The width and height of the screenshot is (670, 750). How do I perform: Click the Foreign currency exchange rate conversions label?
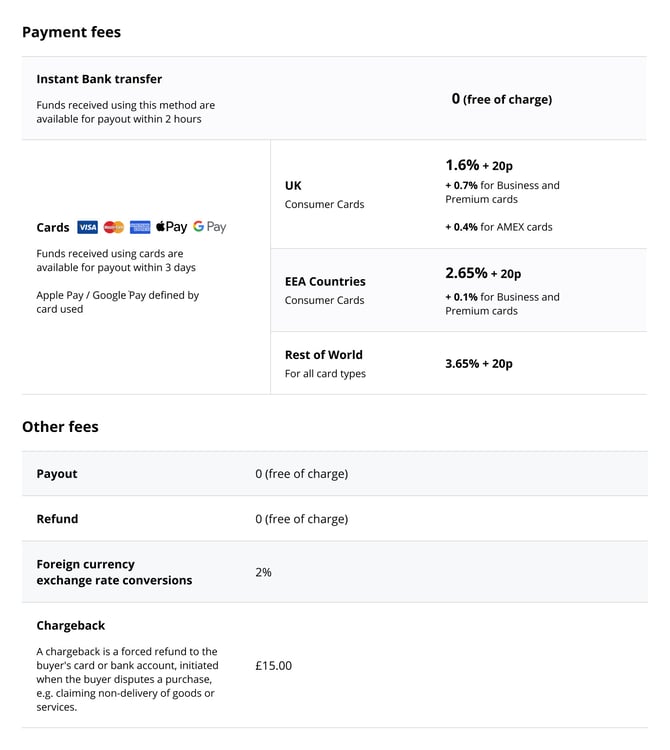(114, 572)
